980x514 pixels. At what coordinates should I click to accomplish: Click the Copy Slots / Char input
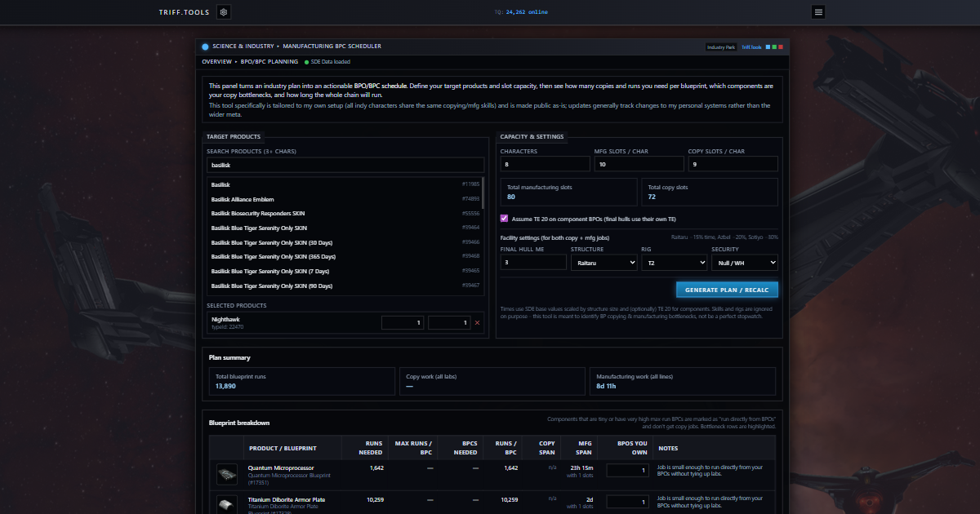pyautogui.click(x=733, y=165)
